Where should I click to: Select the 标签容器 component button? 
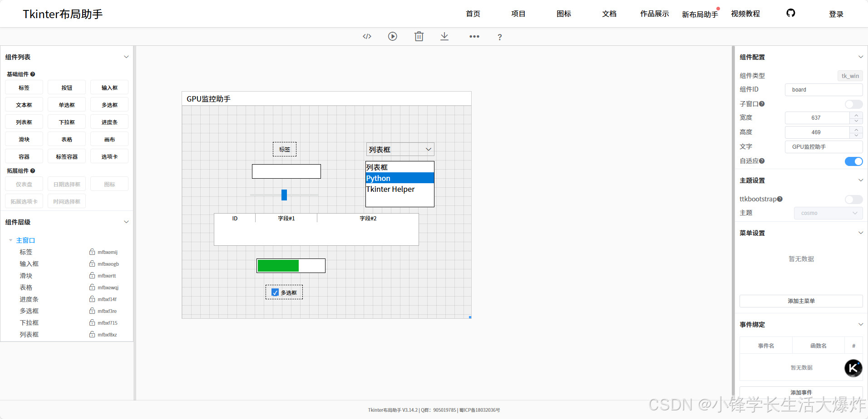pyautogui.click(x=67, y=156)
